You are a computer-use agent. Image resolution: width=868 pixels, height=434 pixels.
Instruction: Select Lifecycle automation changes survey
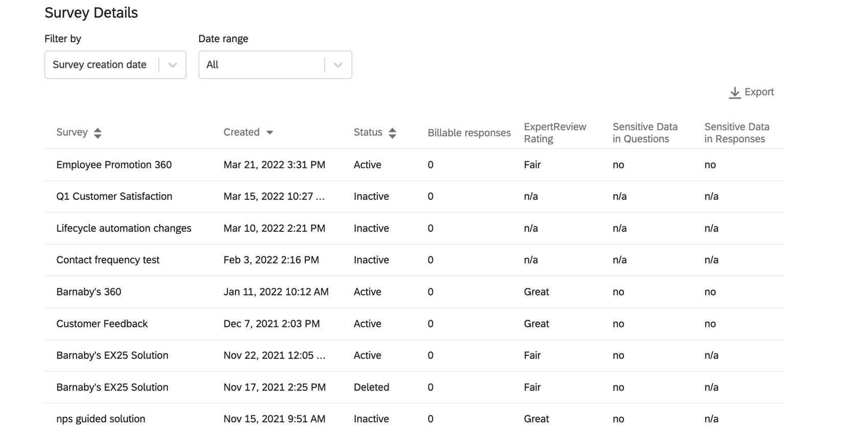pyautogui.click(x=124, y=228)
